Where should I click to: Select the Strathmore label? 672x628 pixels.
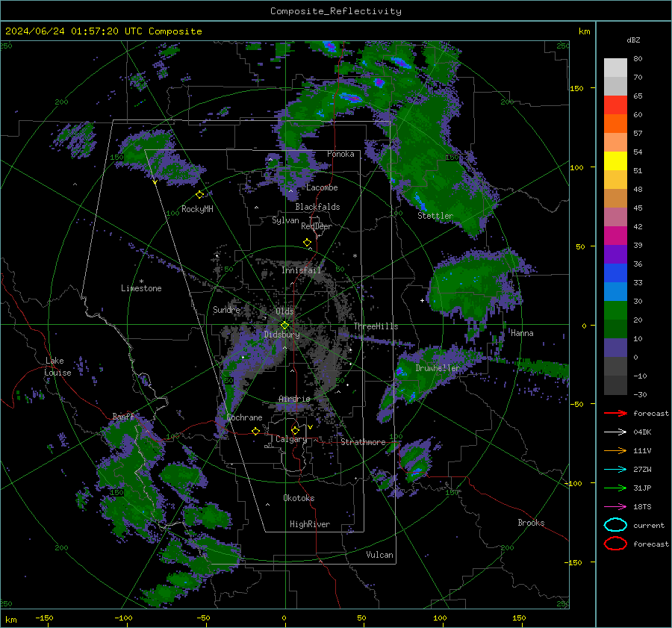point(363,442)
